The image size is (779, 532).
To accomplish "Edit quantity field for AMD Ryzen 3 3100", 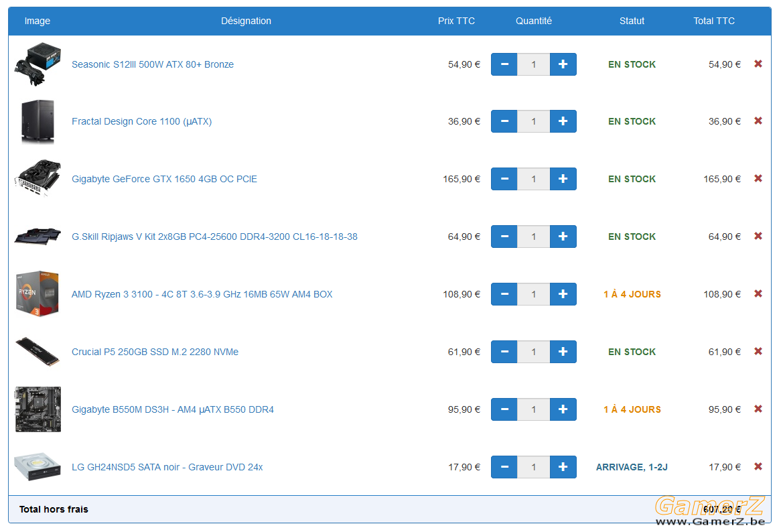I will [x=534, y=294].
